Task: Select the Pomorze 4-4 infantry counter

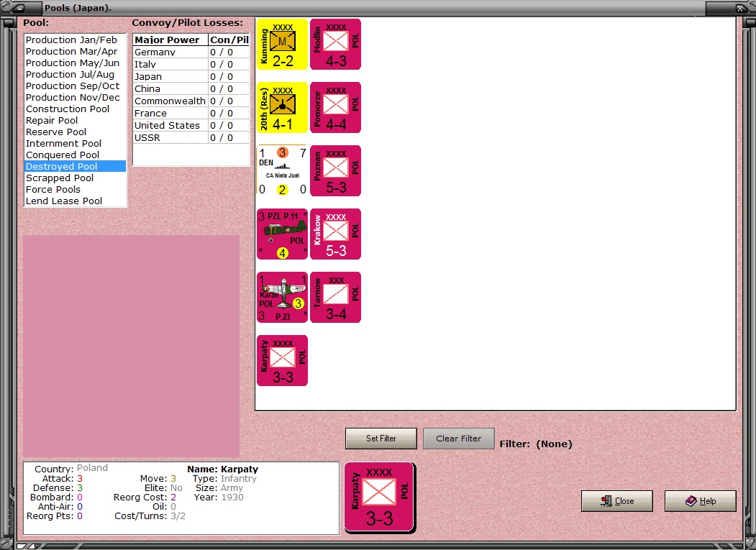Action: pos(336,108)
